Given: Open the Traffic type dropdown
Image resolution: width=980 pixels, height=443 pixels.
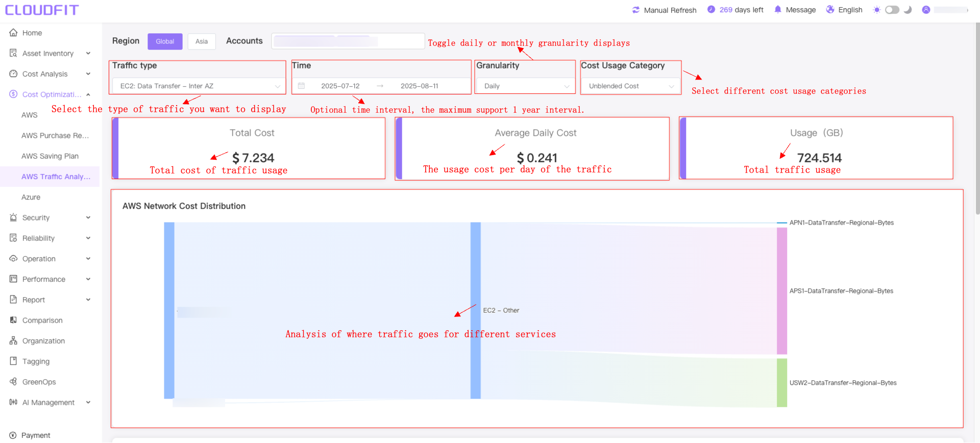Looking at the screenshot, I should click(x=198, y=86).
